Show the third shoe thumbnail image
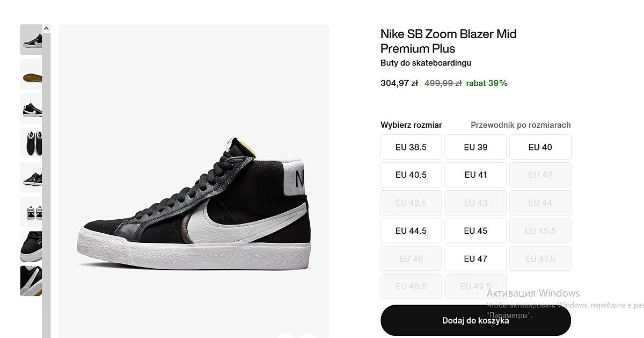644x338 pixels. tap(31, 109)
